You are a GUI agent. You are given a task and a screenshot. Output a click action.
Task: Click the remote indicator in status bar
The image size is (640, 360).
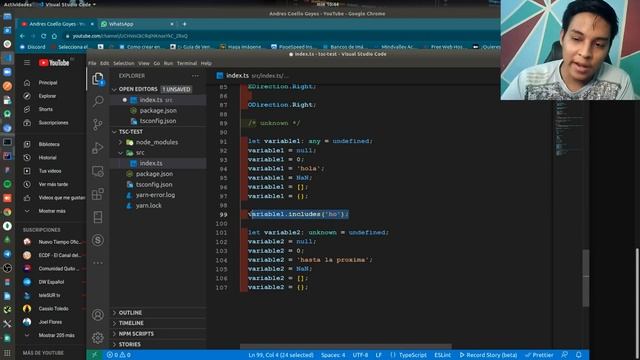94,355
